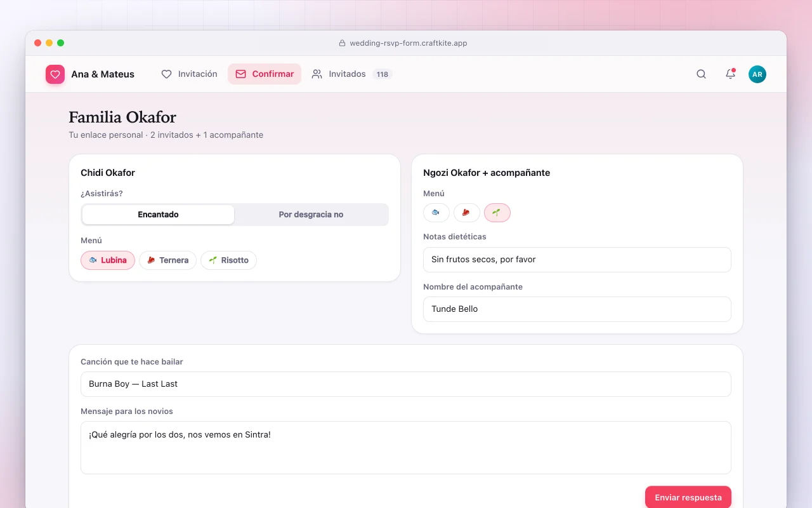Open the search magnifier icon

[701, 74]
